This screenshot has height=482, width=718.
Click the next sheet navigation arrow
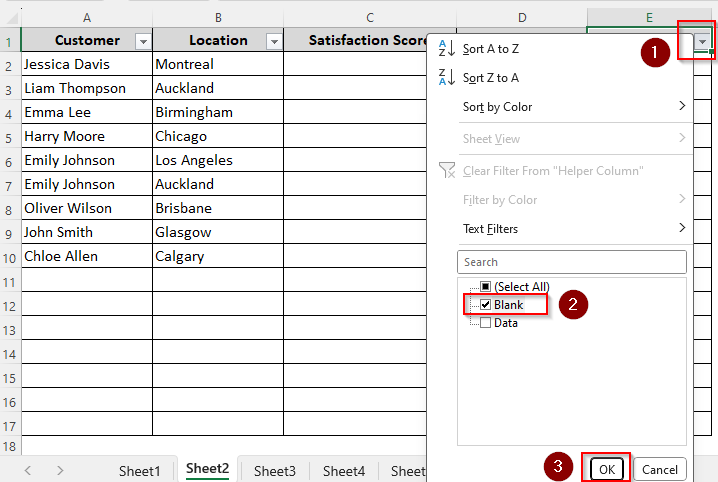60,470
